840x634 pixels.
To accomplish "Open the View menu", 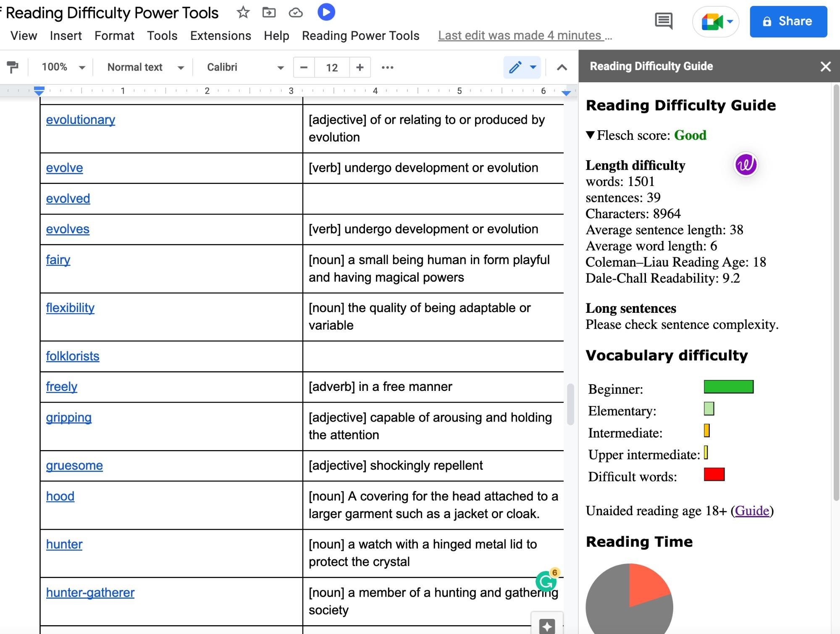I will [x=24, y=36].
